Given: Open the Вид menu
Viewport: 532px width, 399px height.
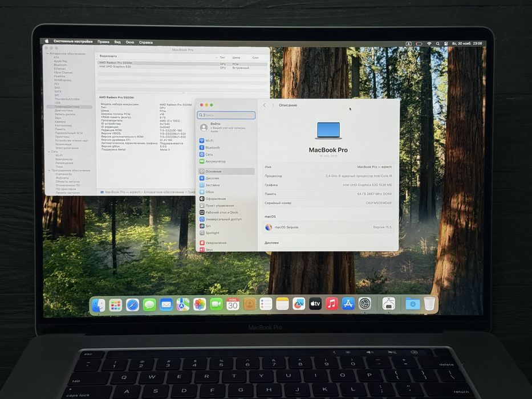Looking at the screenshot, I should click(x=117, y=42).
